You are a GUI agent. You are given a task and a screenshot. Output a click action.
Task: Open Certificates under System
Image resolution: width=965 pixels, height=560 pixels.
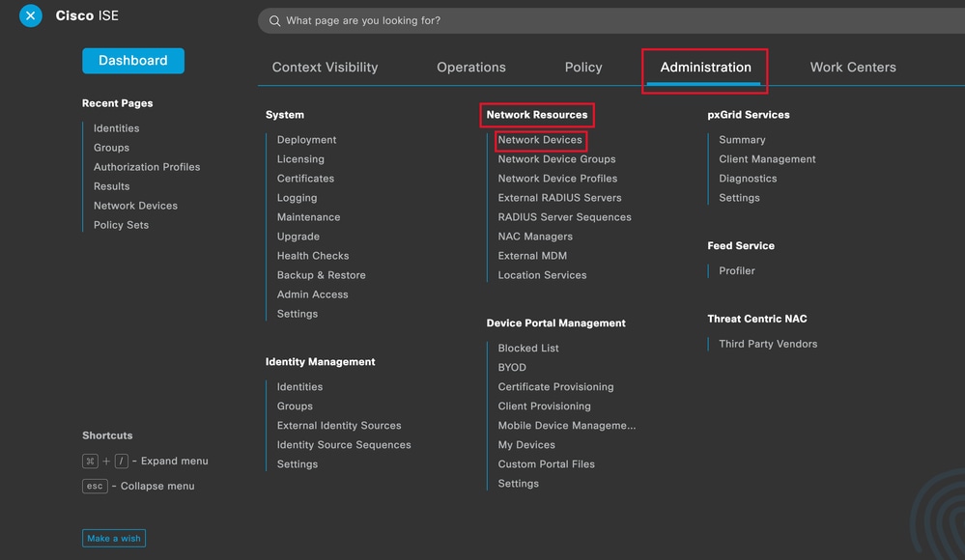[x=305, y=179]
